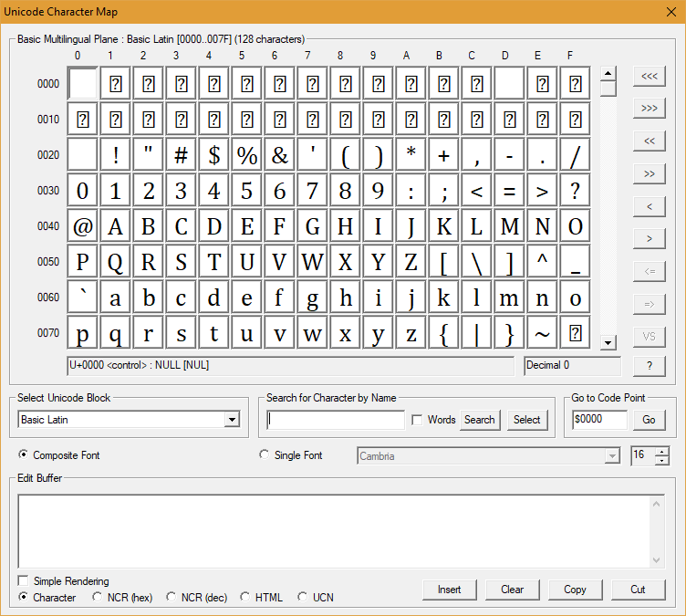Click the font size value field
686x616 pixels.
[x=643, y=455]
